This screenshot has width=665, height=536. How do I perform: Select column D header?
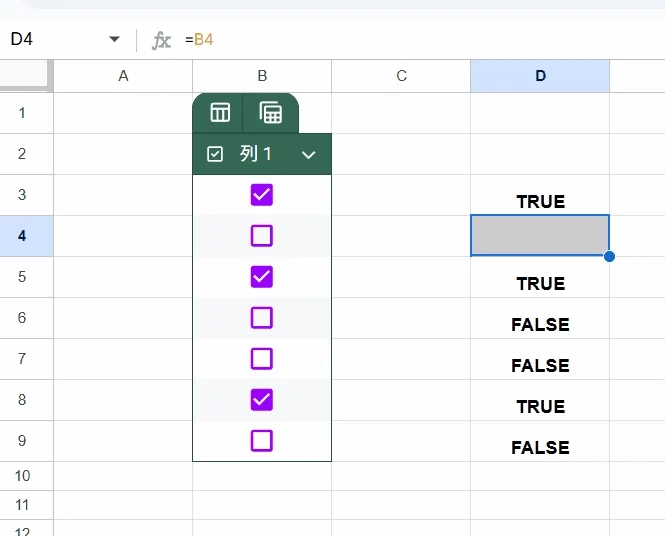click(x=540, y=76)
